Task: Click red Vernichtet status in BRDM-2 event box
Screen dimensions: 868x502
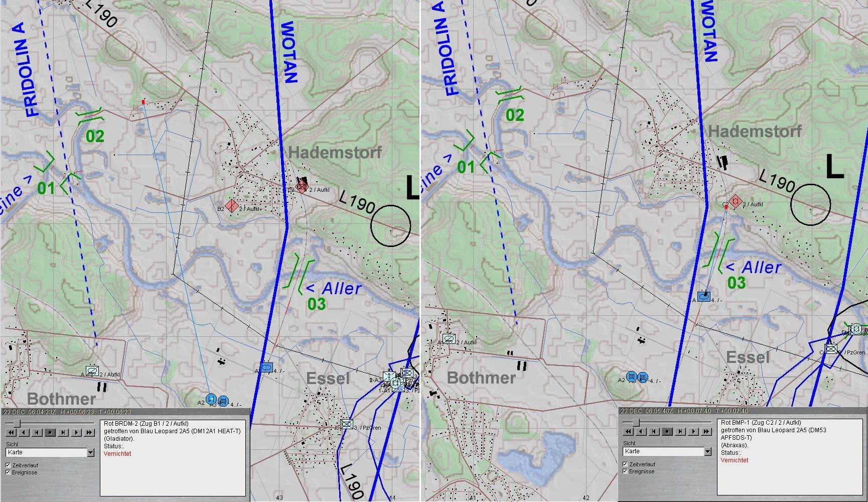Action: 117,454
